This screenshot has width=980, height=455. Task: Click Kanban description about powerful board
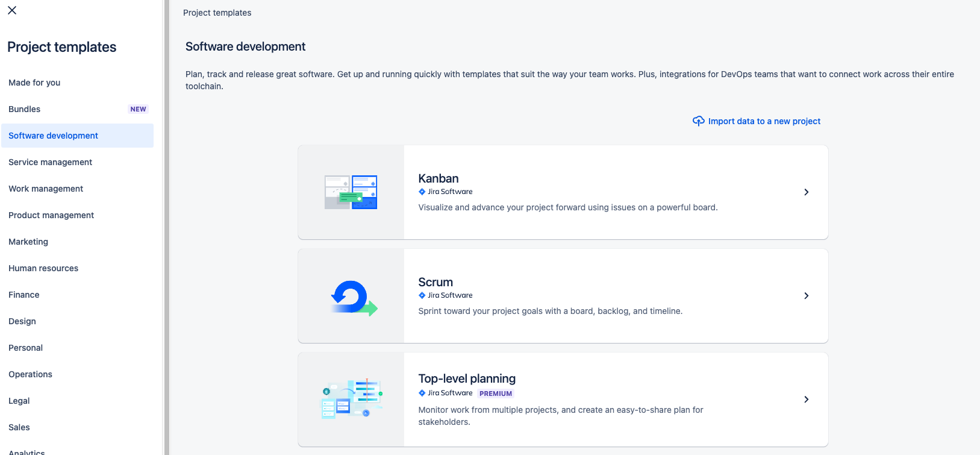pyautogui.click(x=568, y=207)
